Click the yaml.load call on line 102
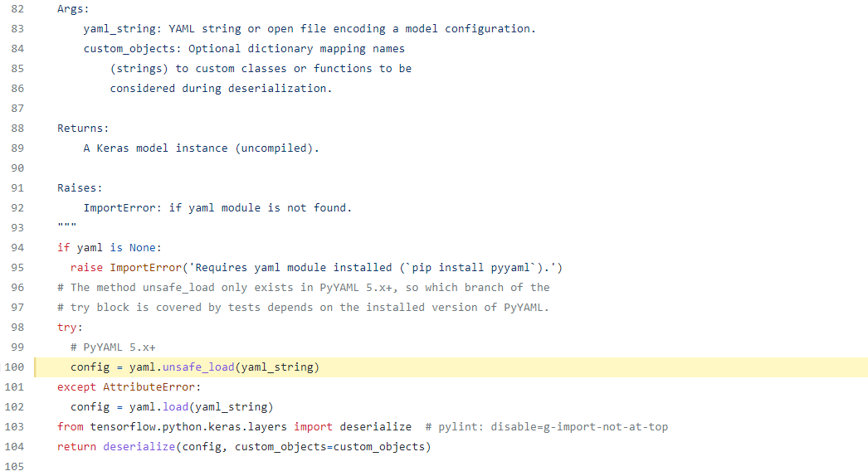The image size is (868, 476). pyautogui.click(x=158, y=407)
